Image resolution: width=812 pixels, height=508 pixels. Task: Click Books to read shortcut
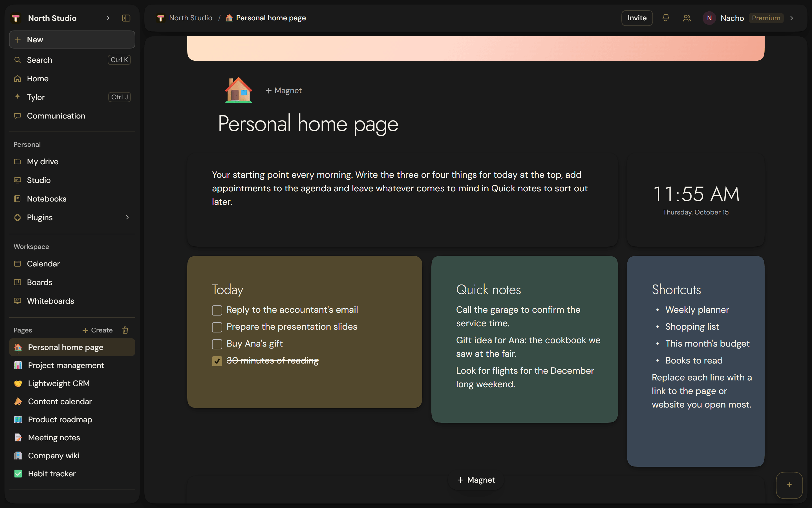pos(694,360)
